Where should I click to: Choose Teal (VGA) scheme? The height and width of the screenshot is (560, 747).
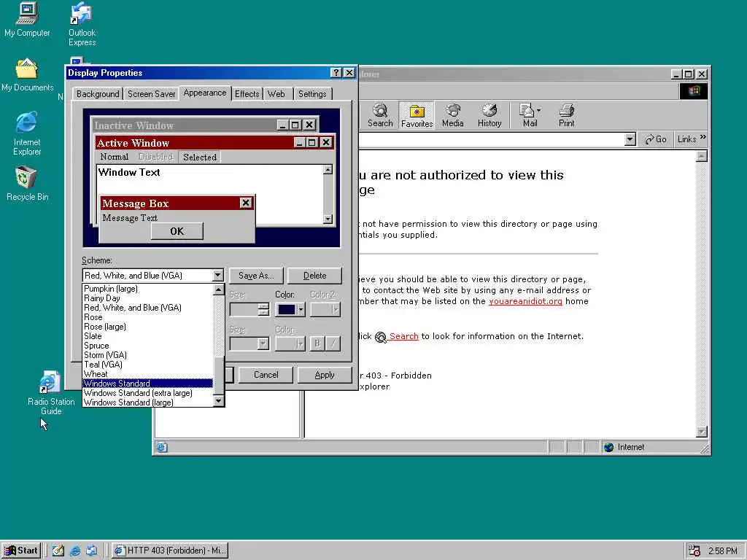pyautogui.click(x=147, y=365)
